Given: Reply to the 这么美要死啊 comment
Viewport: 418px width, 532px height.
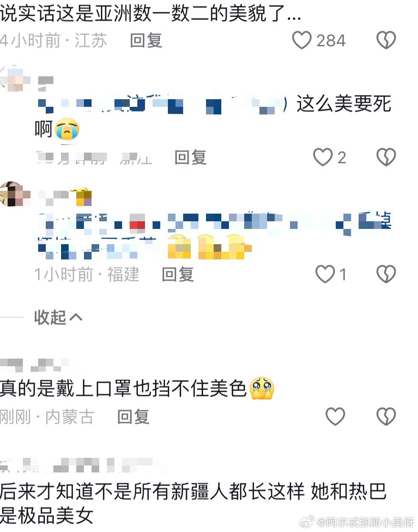Looking at the screenshot, I should point(191,158).
